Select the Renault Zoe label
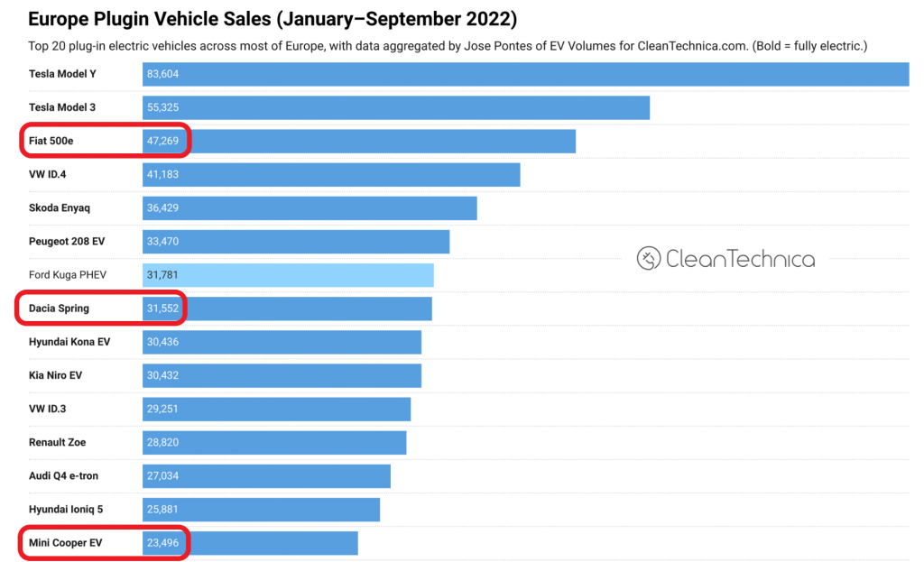 tap(58, 442)
